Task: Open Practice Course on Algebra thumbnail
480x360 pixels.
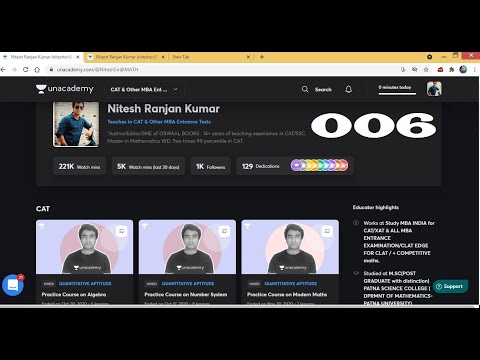Action: [x=84, y=247]
